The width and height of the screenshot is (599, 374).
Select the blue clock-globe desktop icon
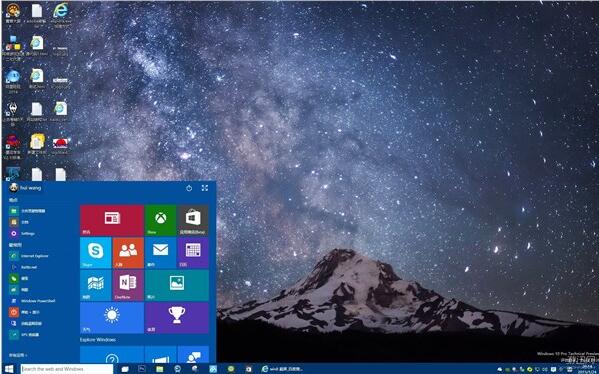tap(13, 79)
